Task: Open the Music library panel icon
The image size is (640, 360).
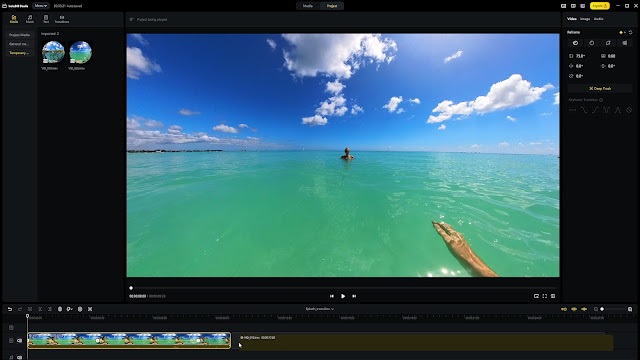Action: (30, 19)
